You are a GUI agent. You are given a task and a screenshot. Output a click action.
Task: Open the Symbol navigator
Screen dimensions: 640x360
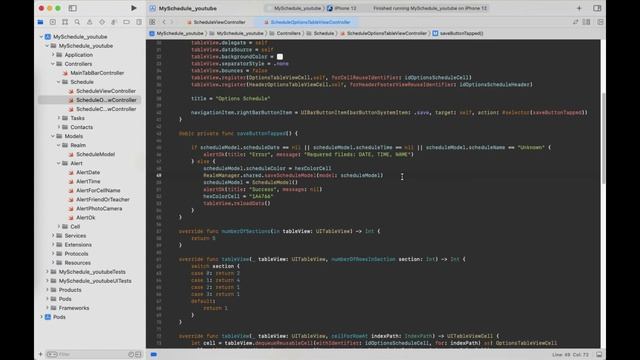[65, 22]
